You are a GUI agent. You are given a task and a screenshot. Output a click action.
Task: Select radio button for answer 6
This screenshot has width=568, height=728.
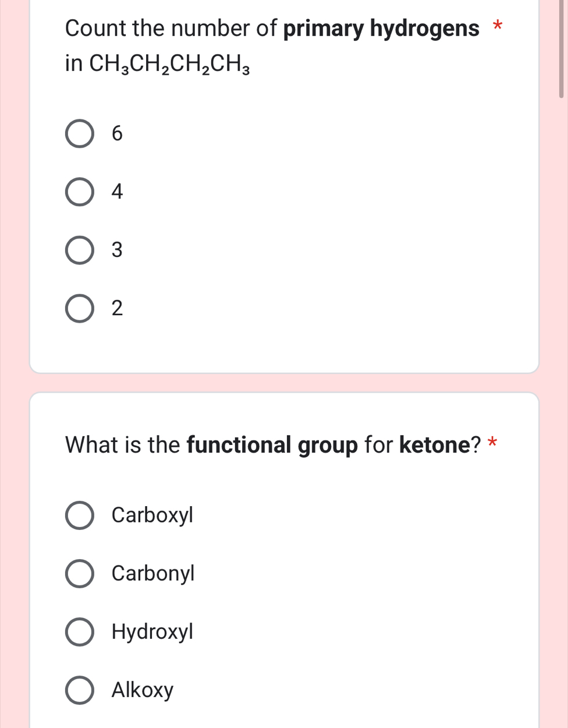point(79,134)
